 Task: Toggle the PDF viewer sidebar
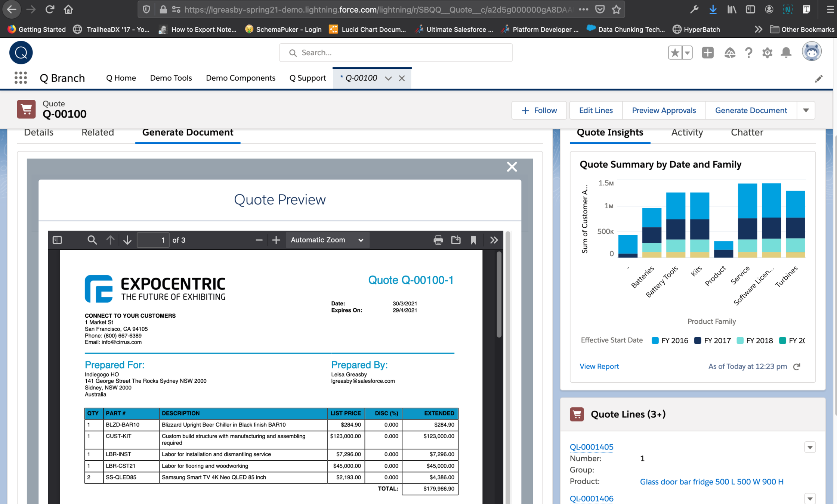coord(57,240)
